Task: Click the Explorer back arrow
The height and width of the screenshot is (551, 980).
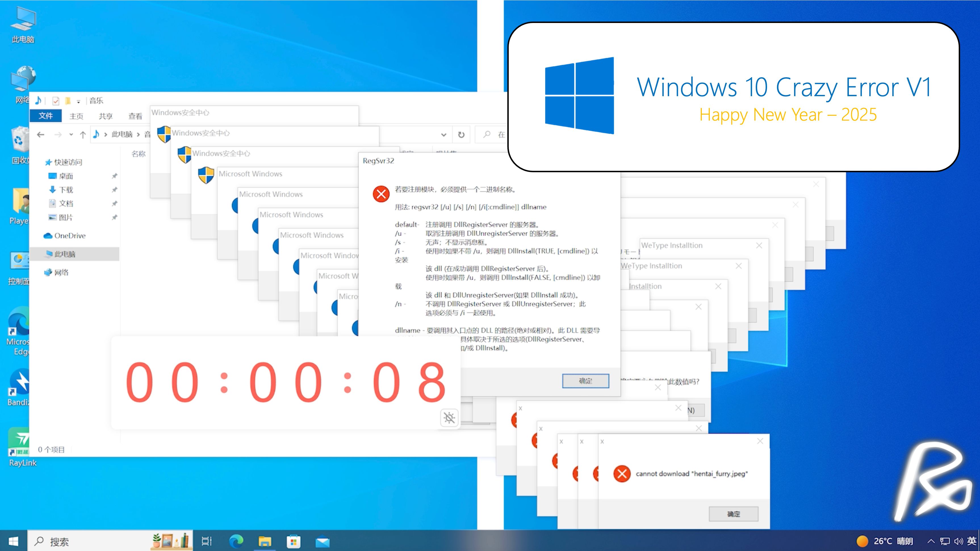Action: point(41,134)
